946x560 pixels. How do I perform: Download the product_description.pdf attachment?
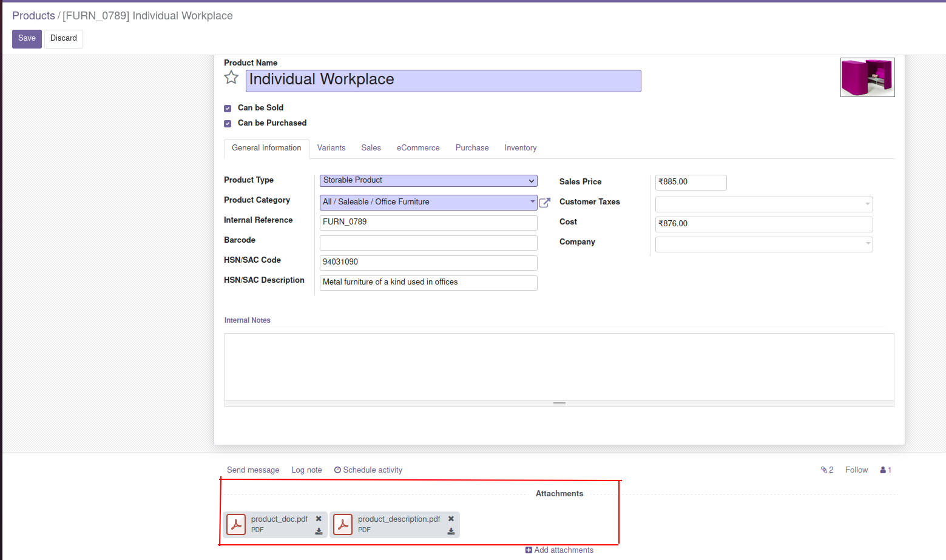(451, 531)
